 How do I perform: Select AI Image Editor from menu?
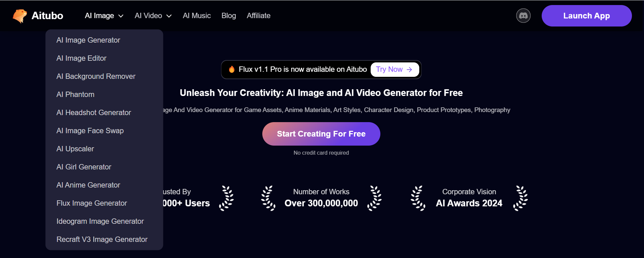82,58
